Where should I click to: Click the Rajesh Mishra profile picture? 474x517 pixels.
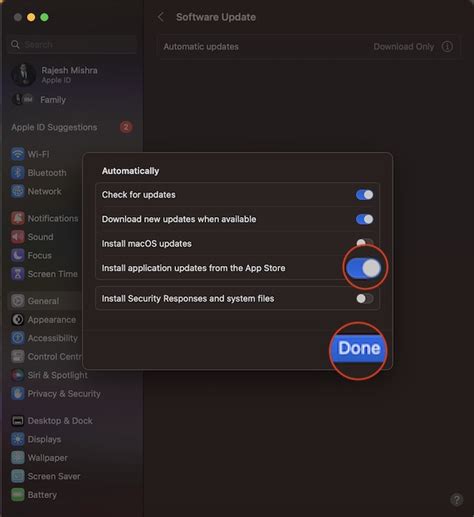pos(23,75)
